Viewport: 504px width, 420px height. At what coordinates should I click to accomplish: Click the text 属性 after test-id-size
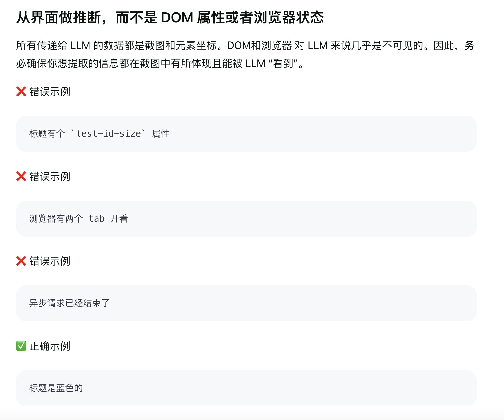[161, 133]
